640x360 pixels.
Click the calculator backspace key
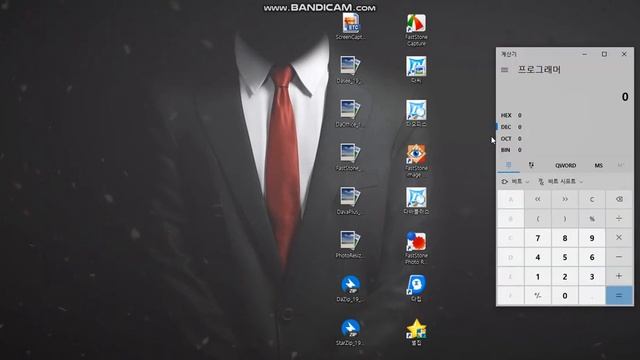click(x=619, y=199)
